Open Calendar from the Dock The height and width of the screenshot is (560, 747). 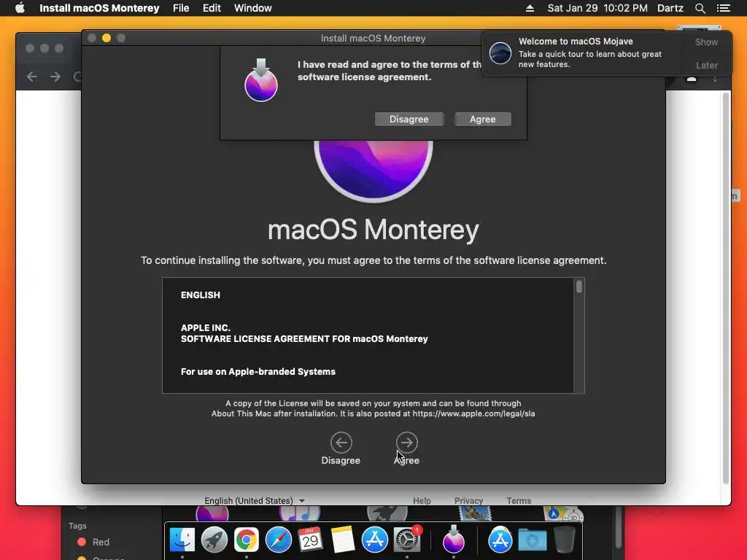(x=311, y=540)
